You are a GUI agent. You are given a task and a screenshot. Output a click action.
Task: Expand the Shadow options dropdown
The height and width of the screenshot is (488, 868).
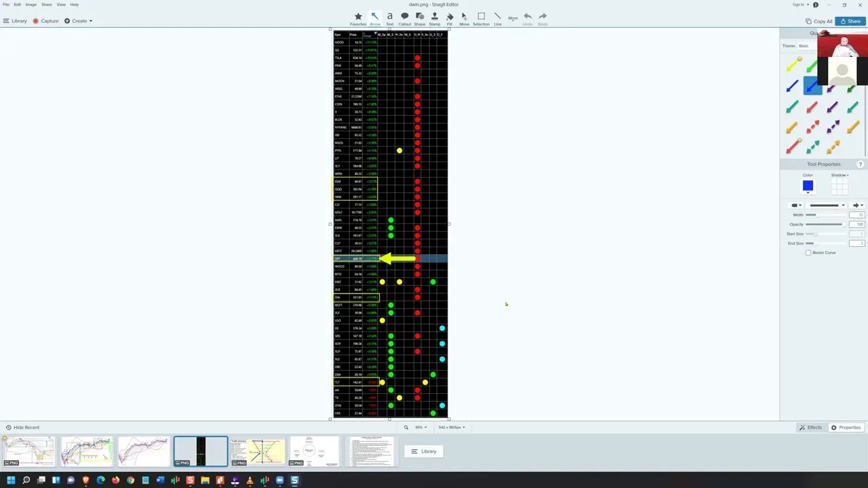coord(840,175)
